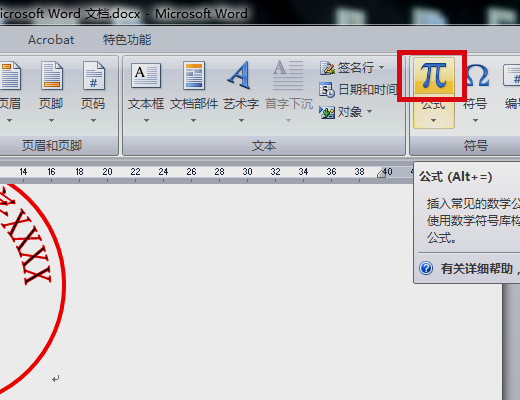Image resolution: width=520 pixels, height=400 pixels.
Task: Expand the WordArt (艺术字) dropdown arrow
Action: [x=241, y=120]
